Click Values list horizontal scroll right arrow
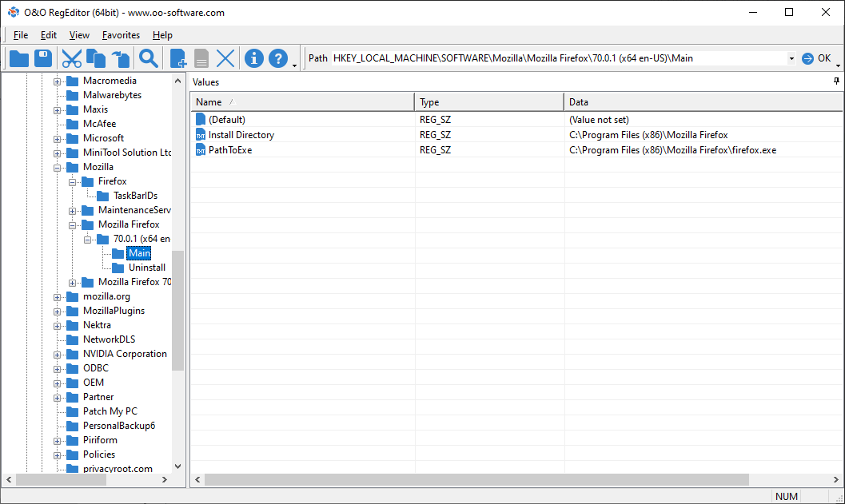Image resolution: width=845 pixels, height=504 pixels. pyautogui.click(x=836, y=479)
